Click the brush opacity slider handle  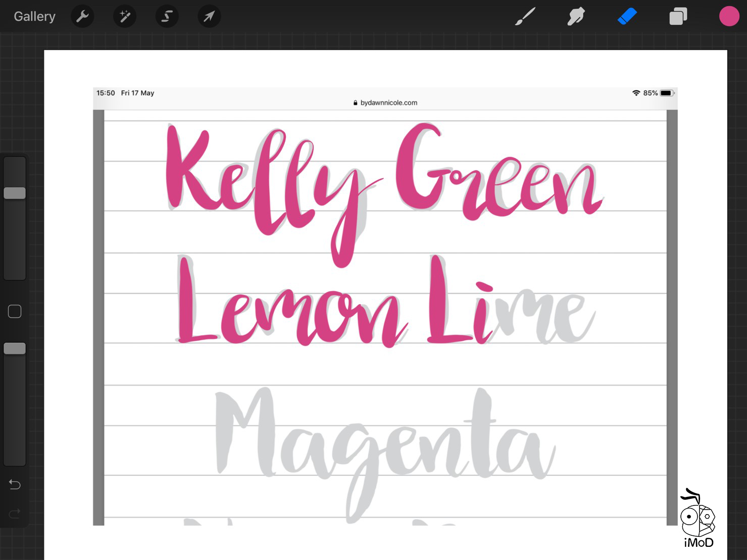pos(15,348)
